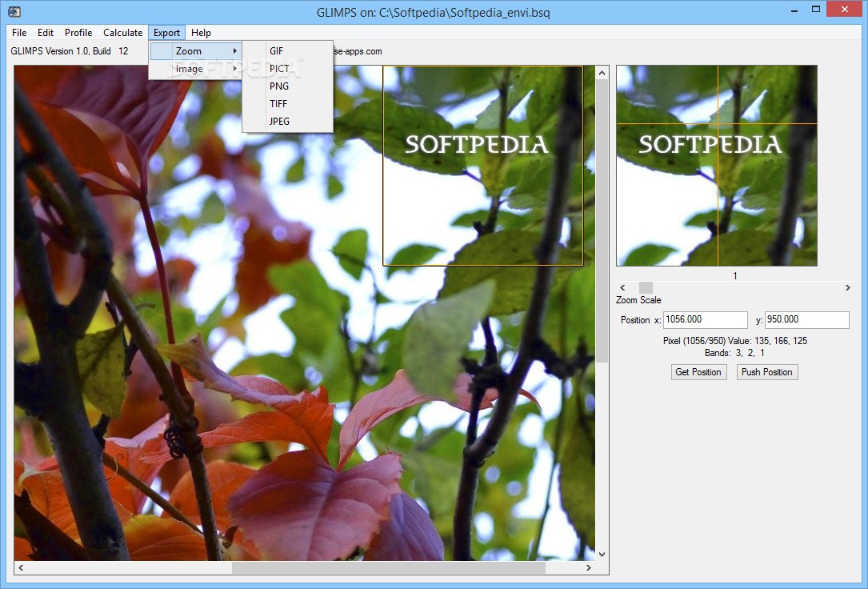Screen dimensions: 868x589
Task: Close the open Export menu
Action: pyautogui.click(x=166, y=33)
